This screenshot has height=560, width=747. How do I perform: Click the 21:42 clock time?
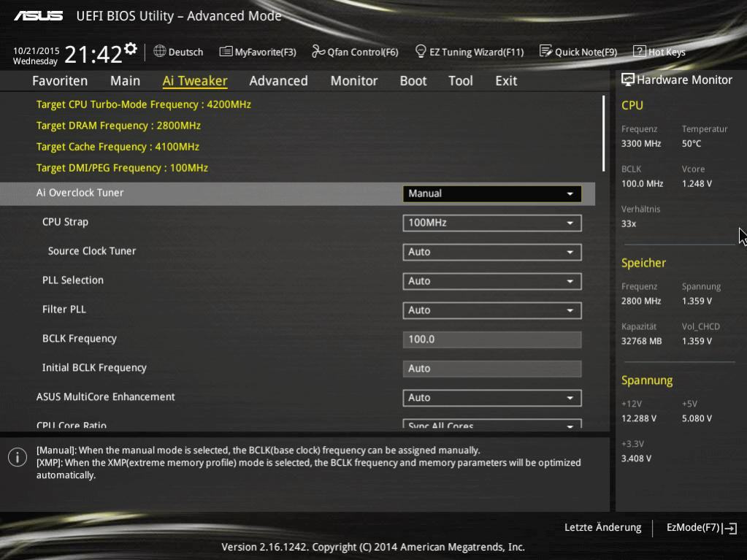coord(93,54)
